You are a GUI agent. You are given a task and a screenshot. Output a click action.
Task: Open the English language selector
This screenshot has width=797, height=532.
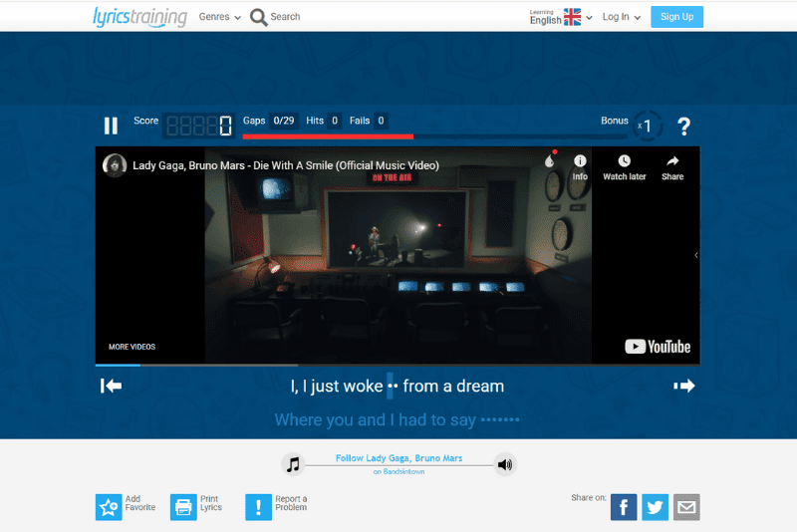(x=560, y=17)
